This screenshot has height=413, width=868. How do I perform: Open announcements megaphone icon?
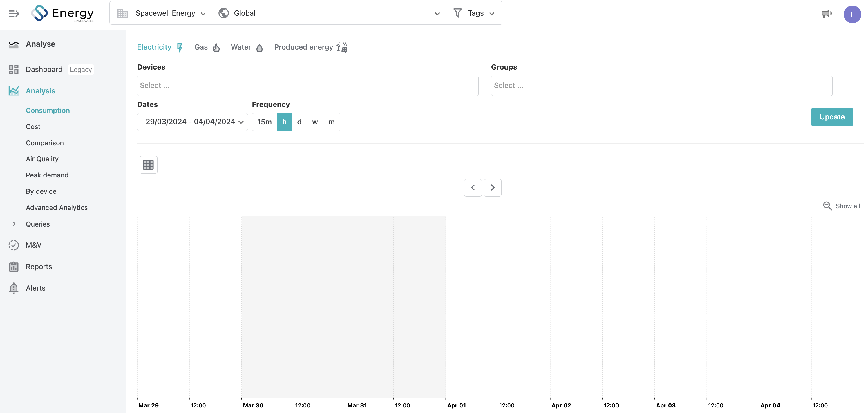[x=826, y=14]
